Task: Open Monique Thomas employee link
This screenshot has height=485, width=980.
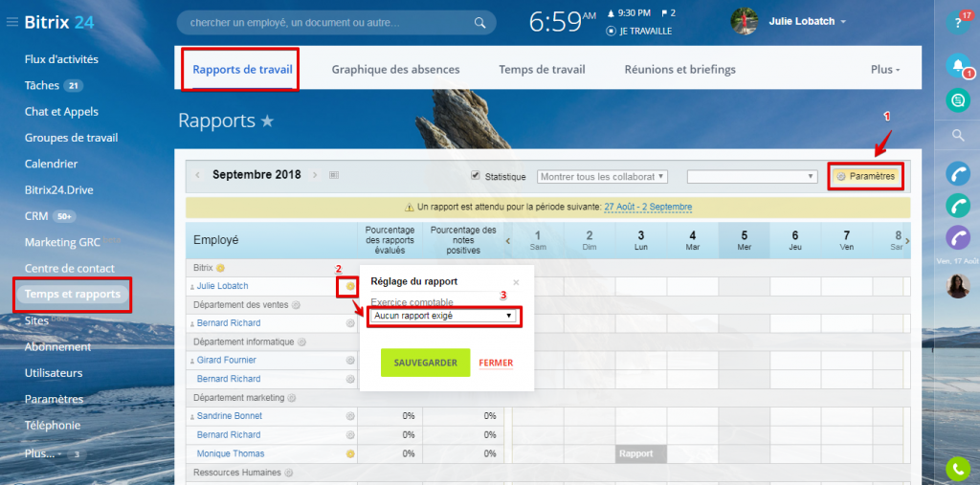Action: tap(231, 453)
